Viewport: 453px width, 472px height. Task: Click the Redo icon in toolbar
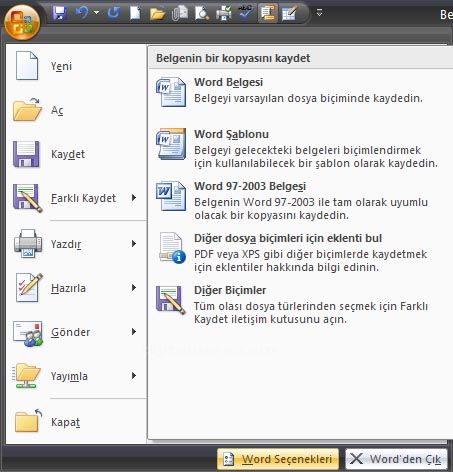coord(114,13)
